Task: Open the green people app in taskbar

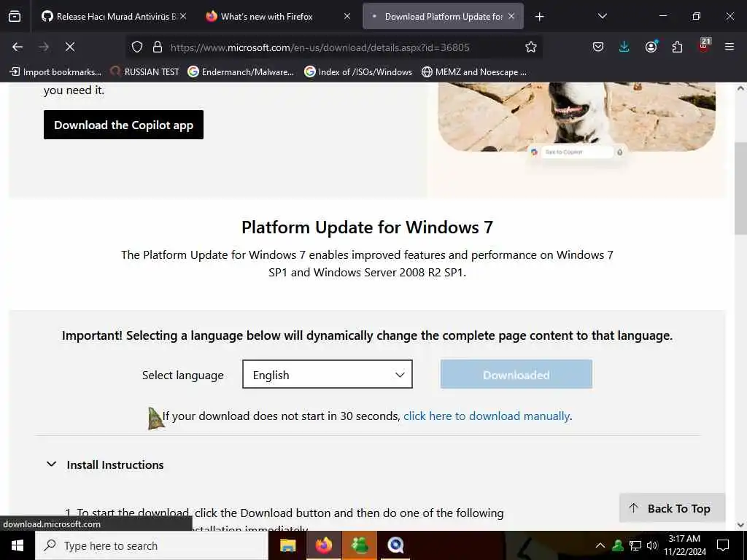Action: click(360, 545)
